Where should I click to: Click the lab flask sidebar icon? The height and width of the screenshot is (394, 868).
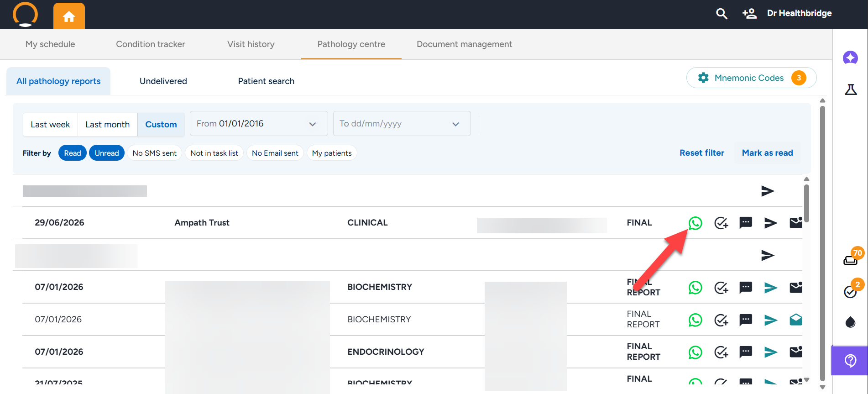pos(850,89)
